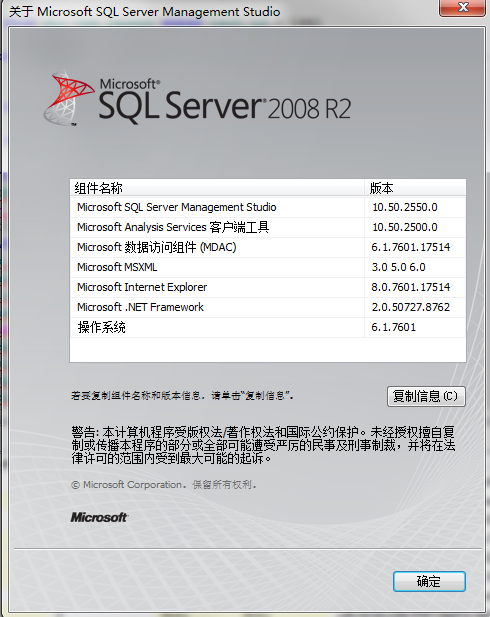The height and width of the screenshot is (617, 490).
Task: Select the 组件名称 column header
Action: click(217, 188)
